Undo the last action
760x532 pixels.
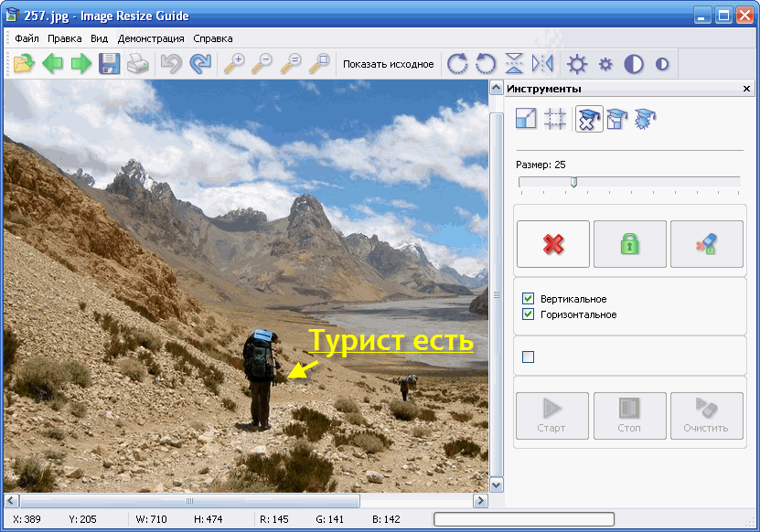tap(171, 64)
